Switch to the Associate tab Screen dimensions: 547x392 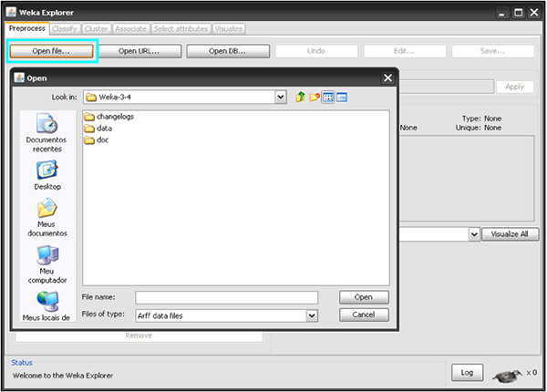click(x=130, y=29)
